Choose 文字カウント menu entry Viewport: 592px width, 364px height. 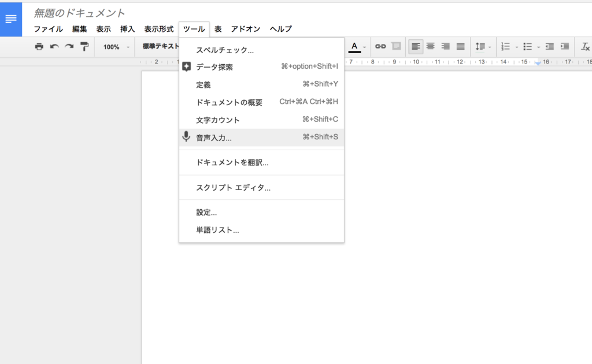[x=262, y=120]
